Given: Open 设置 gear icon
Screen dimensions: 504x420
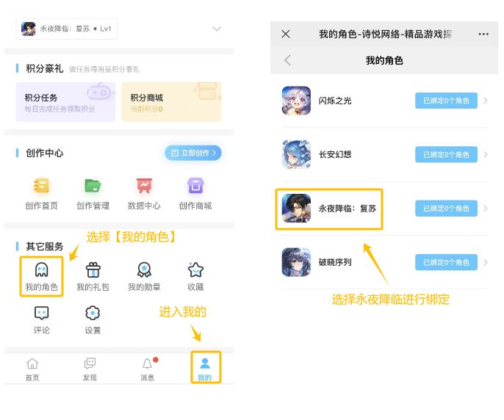Looking at the screenshot, I should tap(93, 313).
